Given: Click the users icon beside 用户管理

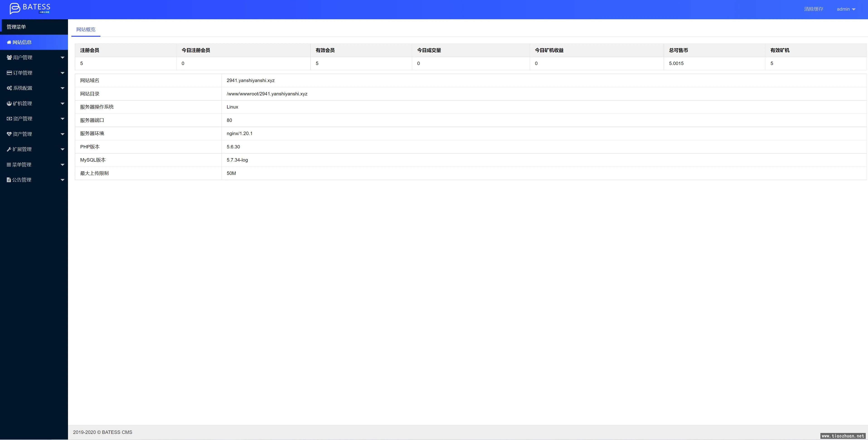Looking at the screenshot, I should (10, 58).
